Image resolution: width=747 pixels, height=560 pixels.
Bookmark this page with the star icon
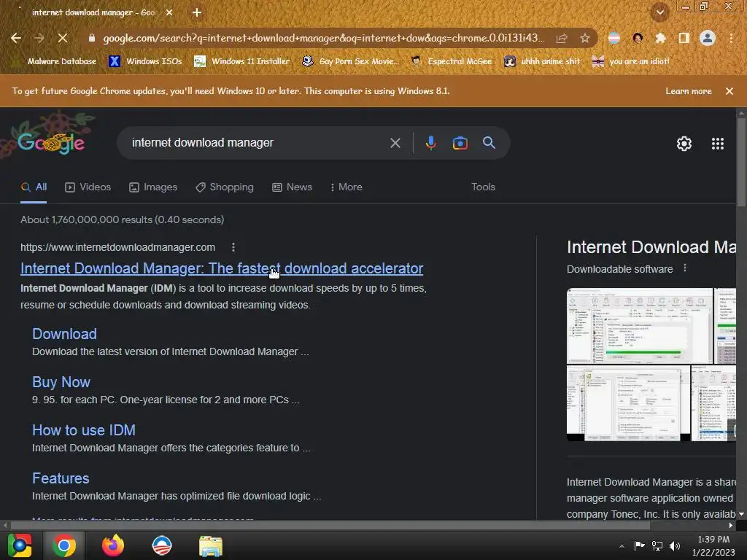tap(585, 38)
